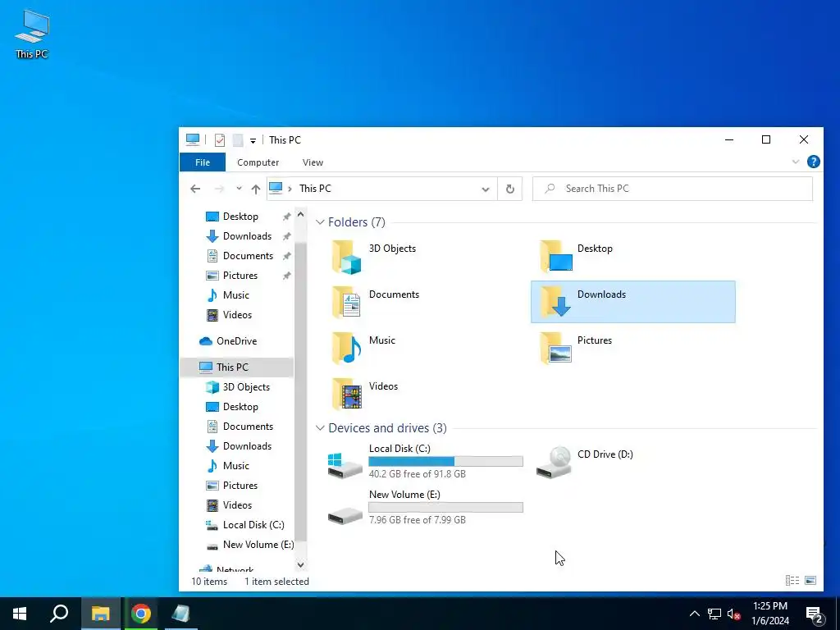
Task: Open Customize Quick Access Toolbar dropdown
Action: 253,141
